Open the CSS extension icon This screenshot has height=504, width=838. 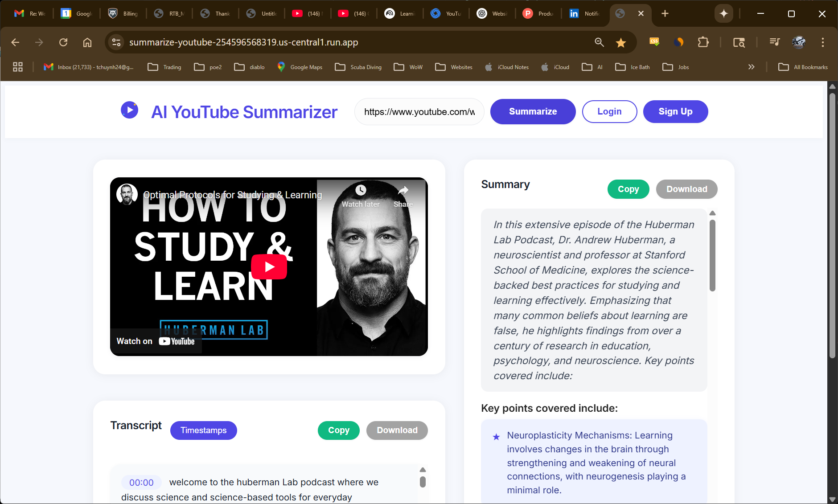pos(654,42)
